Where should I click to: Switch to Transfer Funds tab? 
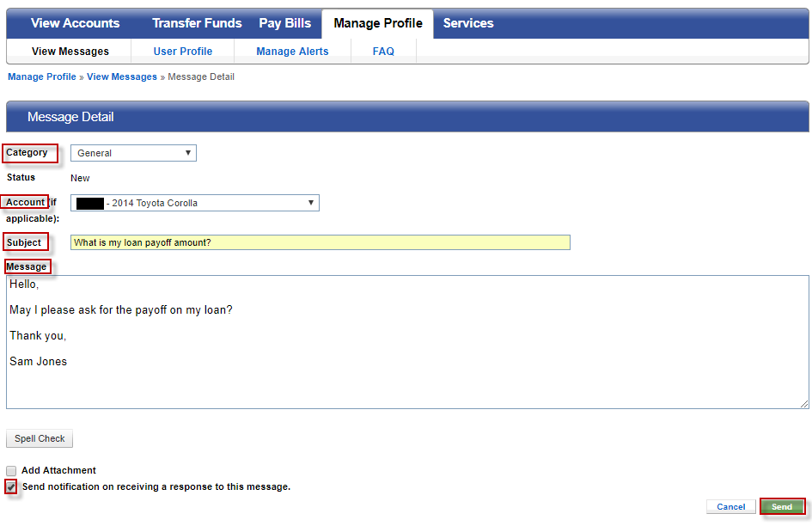click(197, 23)
